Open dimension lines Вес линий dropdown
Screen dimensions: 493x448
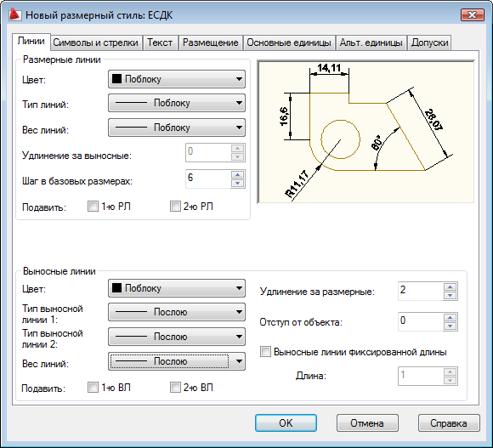pyautogui.click(x=177, y=128)
